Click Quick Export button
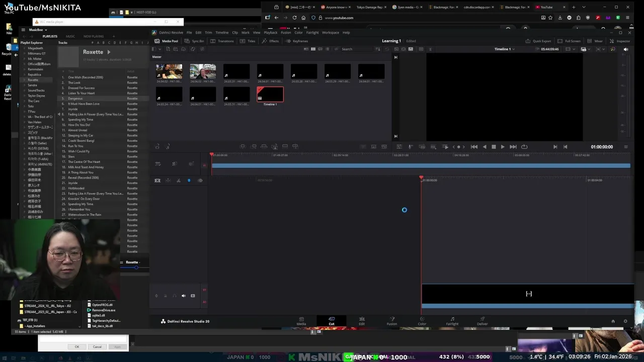The height and width of the screenshot is (362, 644). [538, 41]
